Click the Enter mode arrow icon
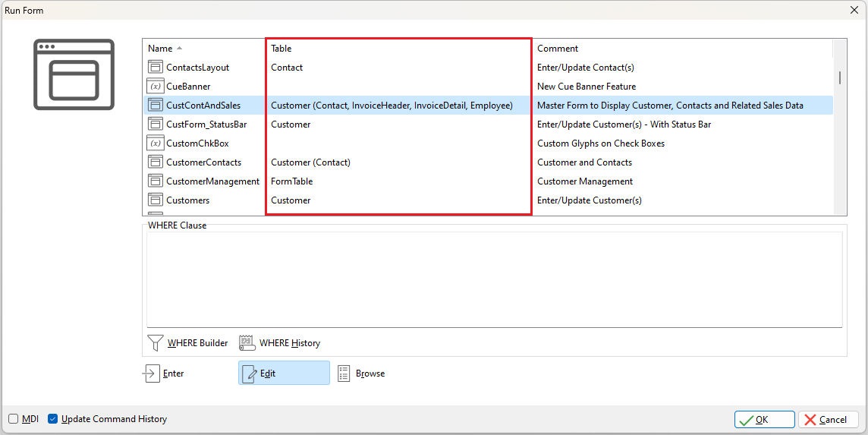 pyautogui.click(x=150, y=374)
